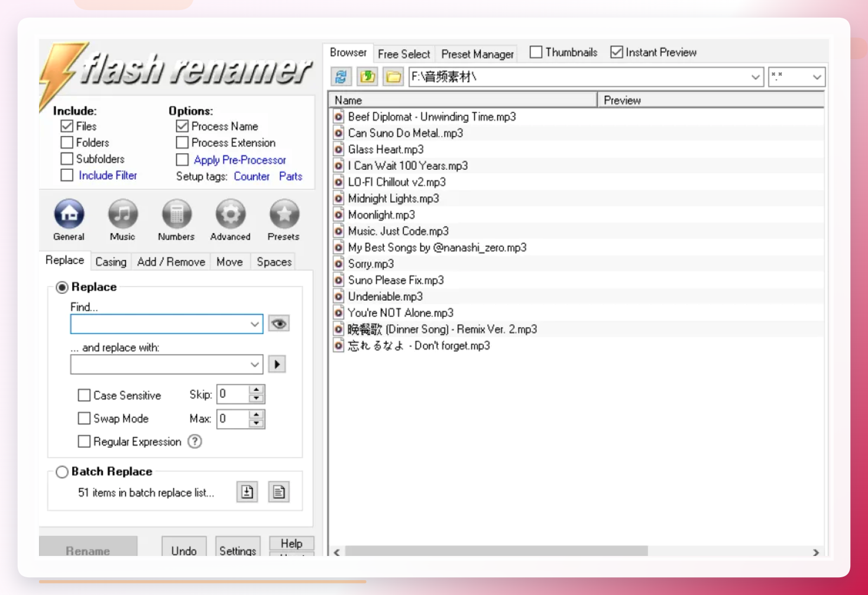868x595 pixels.
Task: Click the scroll right arrow of file list
Action: [816, 552]
